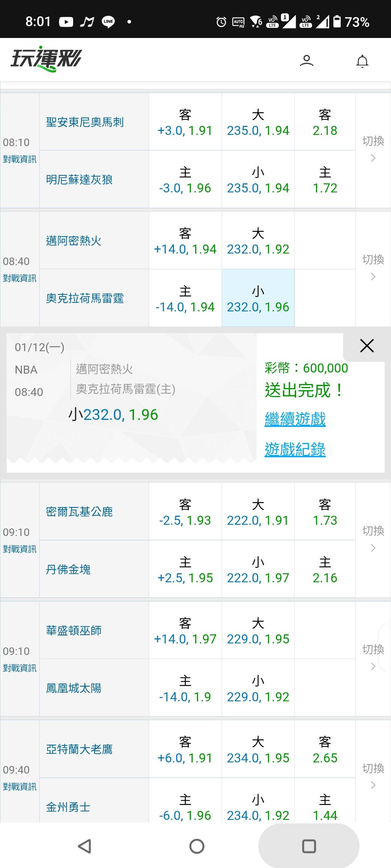The height and width of the screenshot is (868, 391).
Task: Open 對戰資訊 for the 08:10 game
Action: pyautogui.click(x=20, y=159)
